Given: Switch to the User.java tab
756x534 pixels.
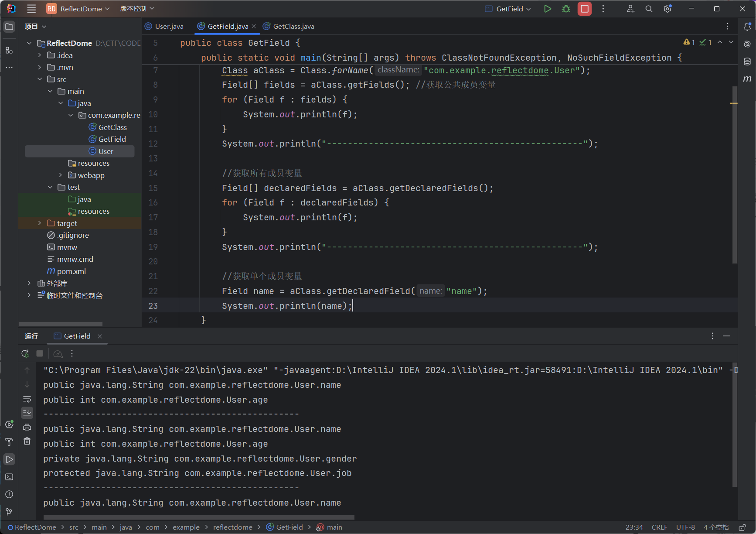Looking at the screenshot, I should pyautogui.click(x=169, y=27).
